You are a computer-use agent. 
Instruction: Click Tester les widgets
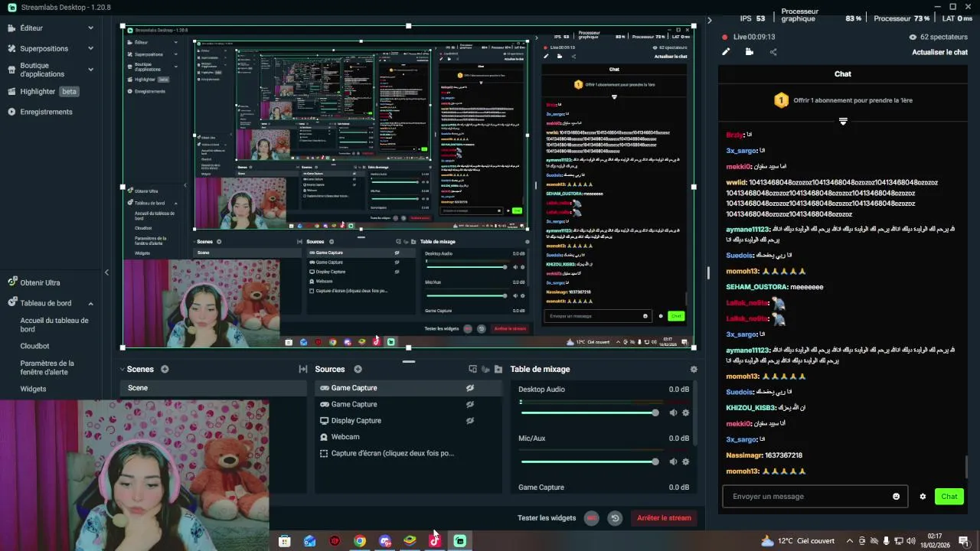[547, 518]
